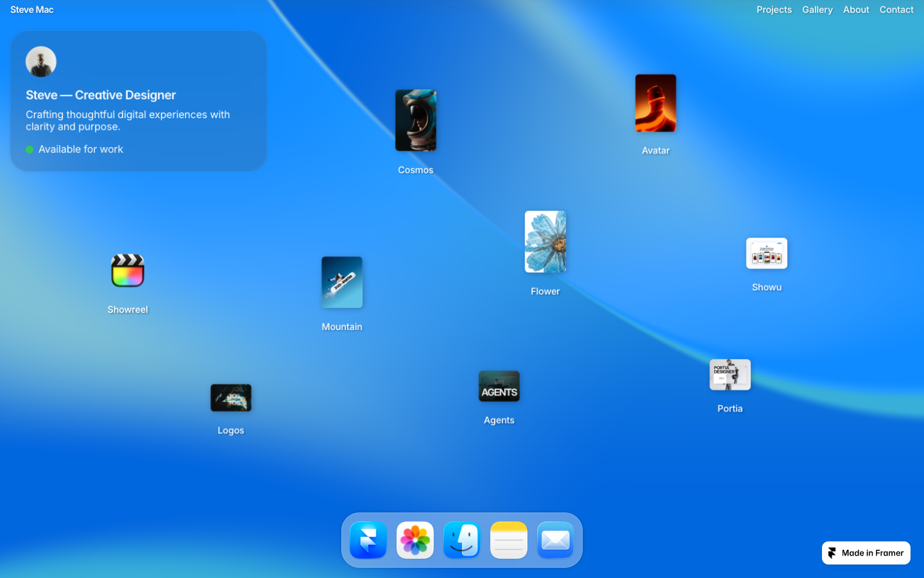
Task: Open the Flower project icon
Action: click(545, 242)
